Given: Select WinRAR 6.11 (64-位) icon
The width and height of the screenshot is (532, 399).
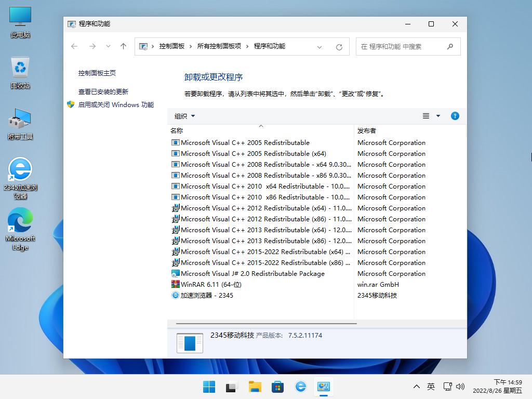Looking at the screenshot, I should tap(176, 284).
